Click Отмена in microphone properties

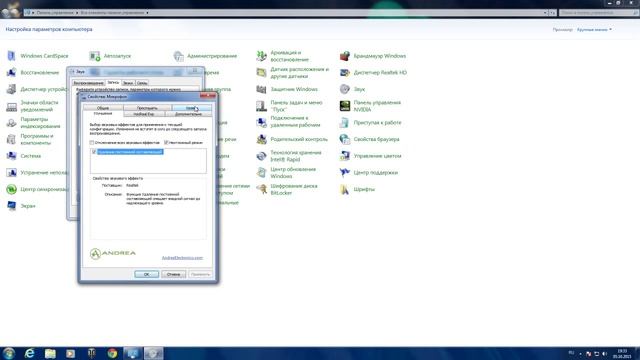pos(173,274)
